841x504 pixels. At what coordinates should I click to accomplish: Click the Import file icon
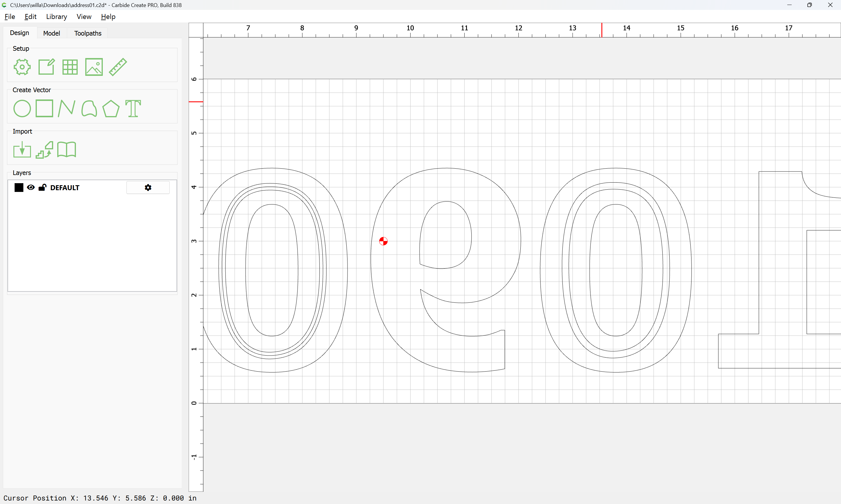pos(22,150)
